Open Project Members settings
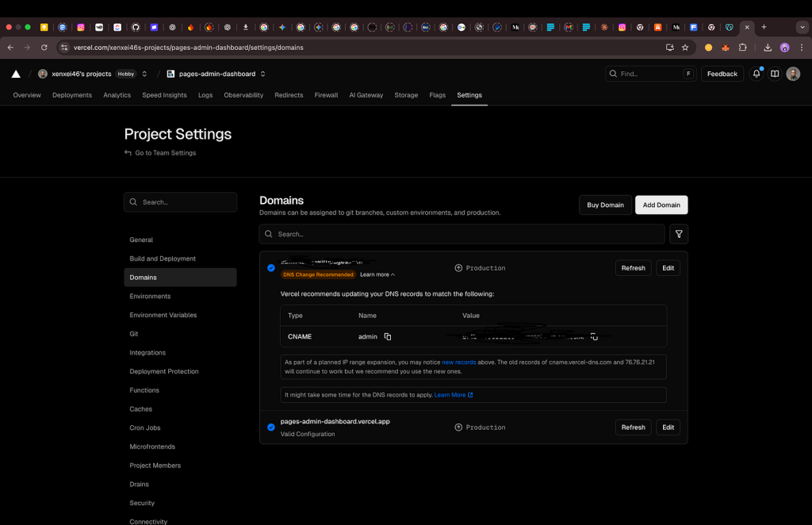The width and height of the screenshot is (812, 525). 180,466
